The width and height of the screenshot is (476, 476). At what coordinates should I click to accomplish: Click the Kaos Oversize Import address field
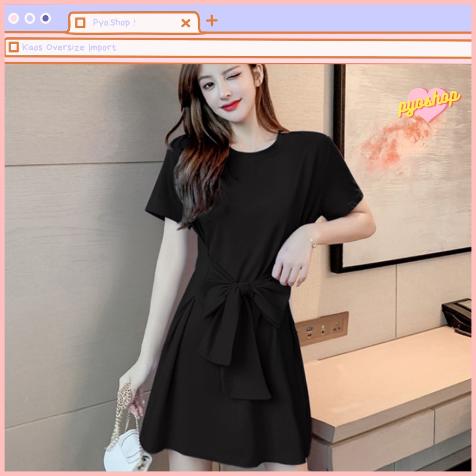pyautogui.click(x=238, y=47)
